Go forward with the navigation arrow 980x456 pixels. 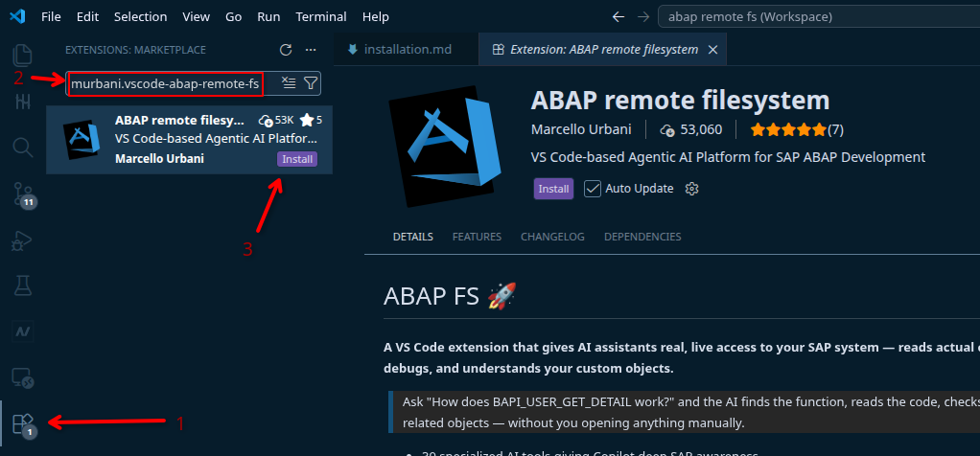click(x=643, y=17)
